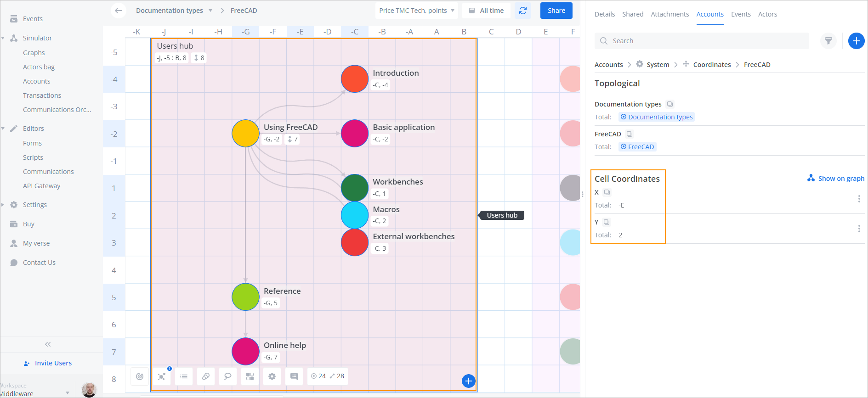This screenshot has width=868, height=398.
Task: Copy the Y coordinate name
Action: (x=607, y=222)
